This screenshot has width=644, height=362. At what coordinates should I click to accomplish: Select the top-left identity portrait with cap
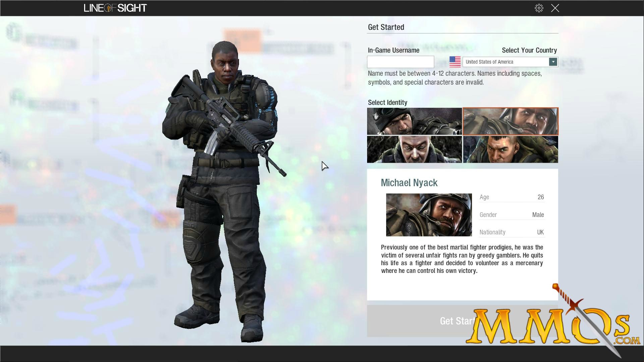[414, 121]
